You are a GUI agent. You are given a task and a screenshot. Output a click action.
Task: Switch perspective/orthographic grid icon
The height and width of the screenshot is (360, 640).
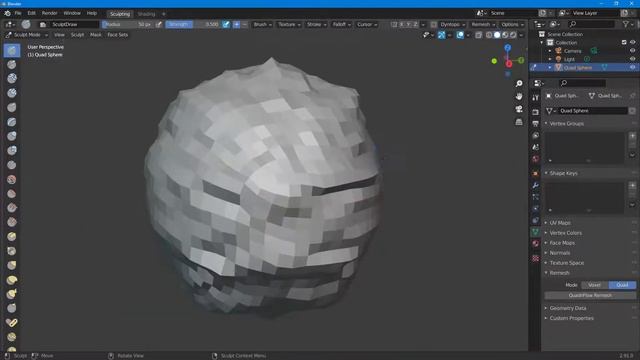point(519,122)
